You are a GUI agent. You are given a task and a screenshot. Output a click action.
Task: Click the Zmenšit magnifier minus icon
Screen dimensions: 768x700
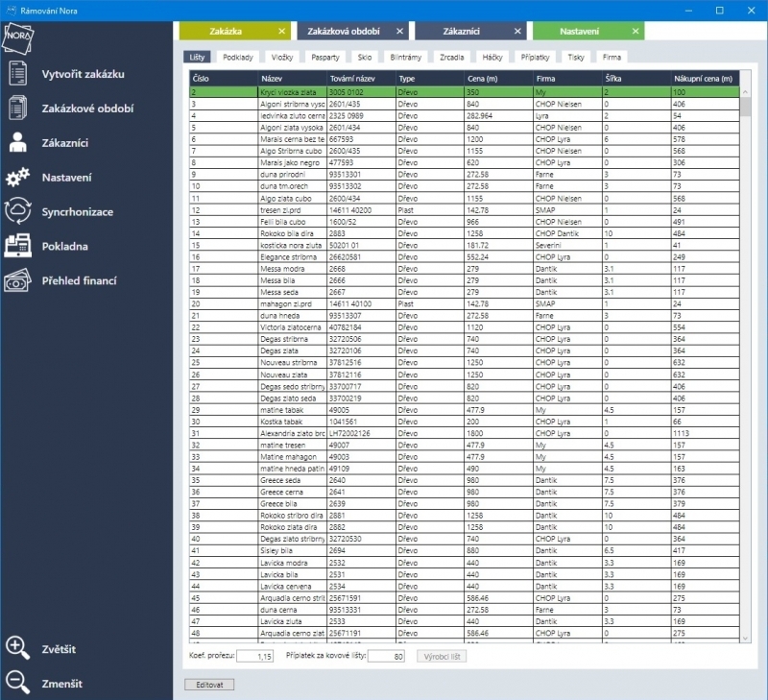(x=17, y=683)
